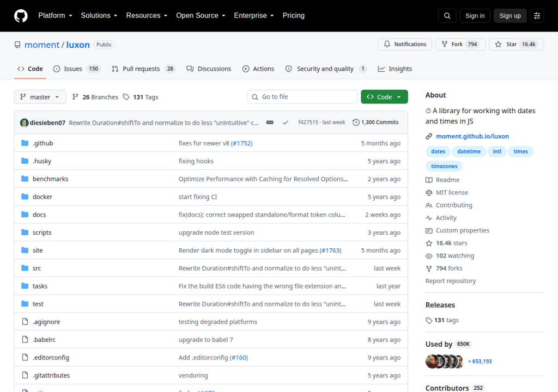Click Report repository
Screen dimensions: 558x392
click(x=451, y=281)
